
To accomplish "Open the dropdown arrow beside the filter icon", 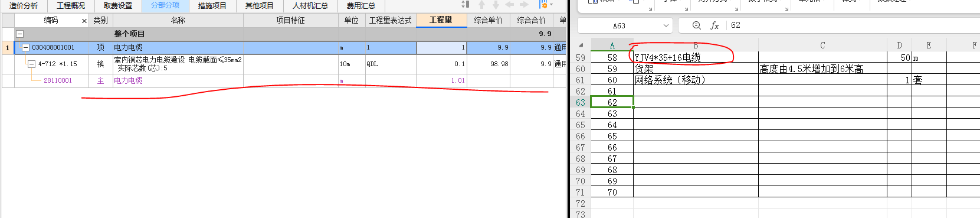I will [551, 5].
